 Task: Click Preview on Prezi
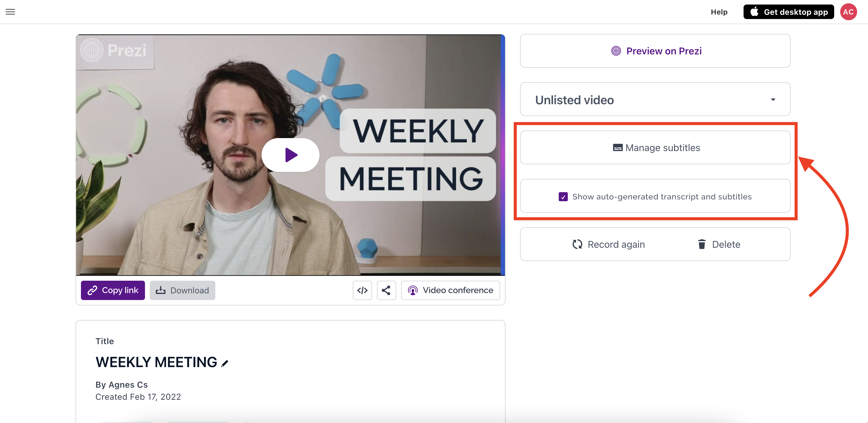coord(655,51)
